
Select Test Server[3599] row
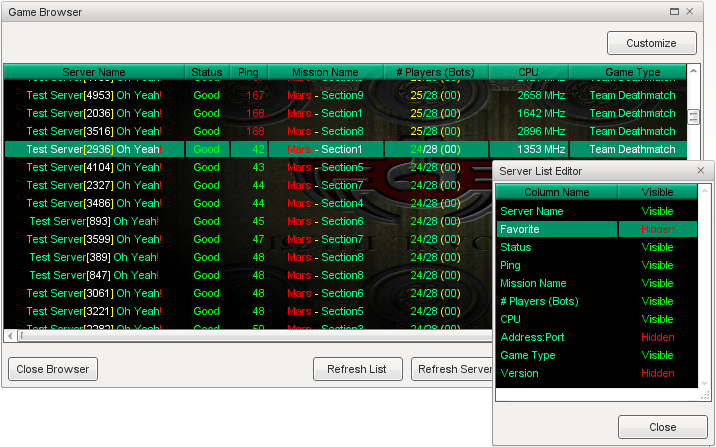point(249,239)
